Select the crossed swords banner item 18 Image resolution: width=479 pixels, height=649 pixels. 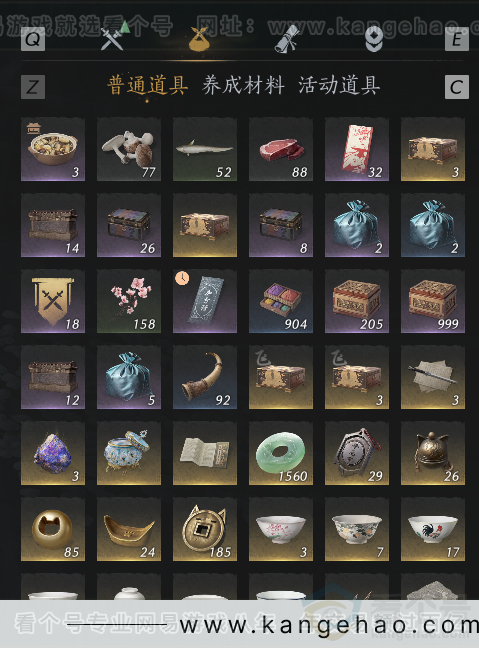(53, 301)
